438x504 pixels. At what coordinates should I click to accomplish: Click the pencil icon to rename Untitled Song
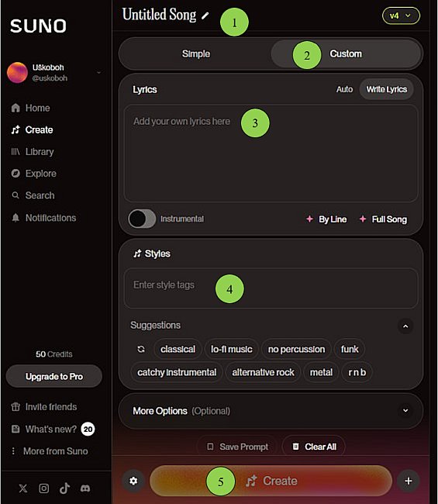(x=205, y=16)
